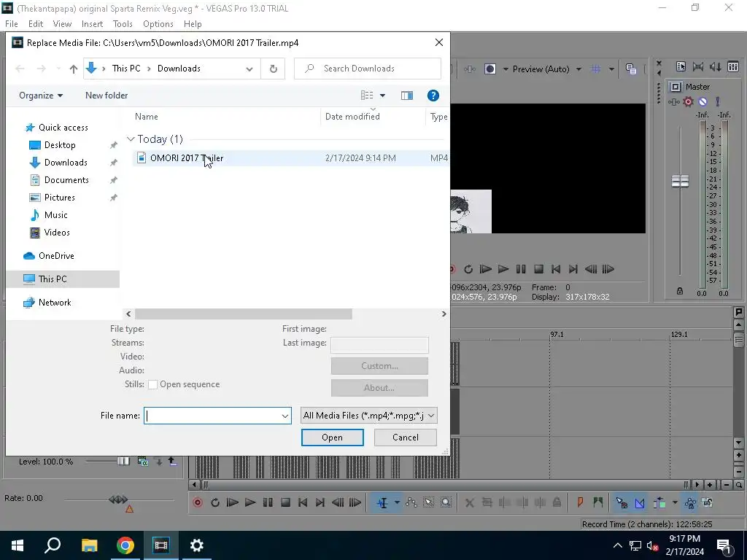Open the file type filter dropdown

click(368, 416)
